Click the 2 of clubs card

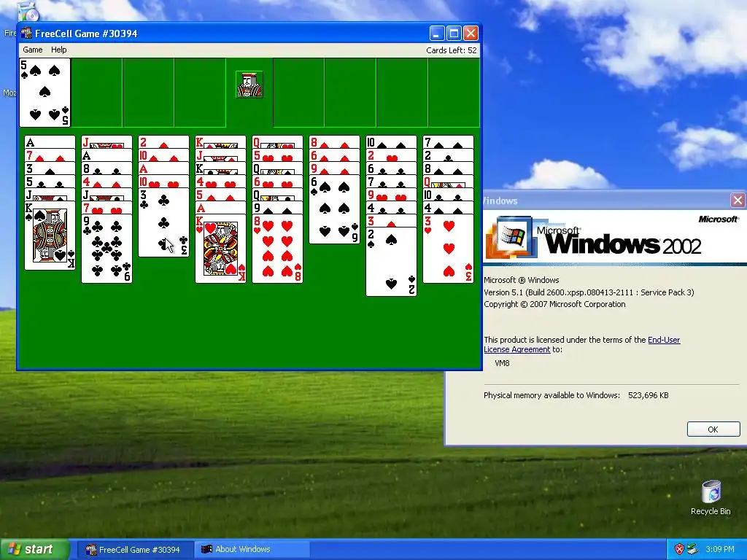click(448, 155)
